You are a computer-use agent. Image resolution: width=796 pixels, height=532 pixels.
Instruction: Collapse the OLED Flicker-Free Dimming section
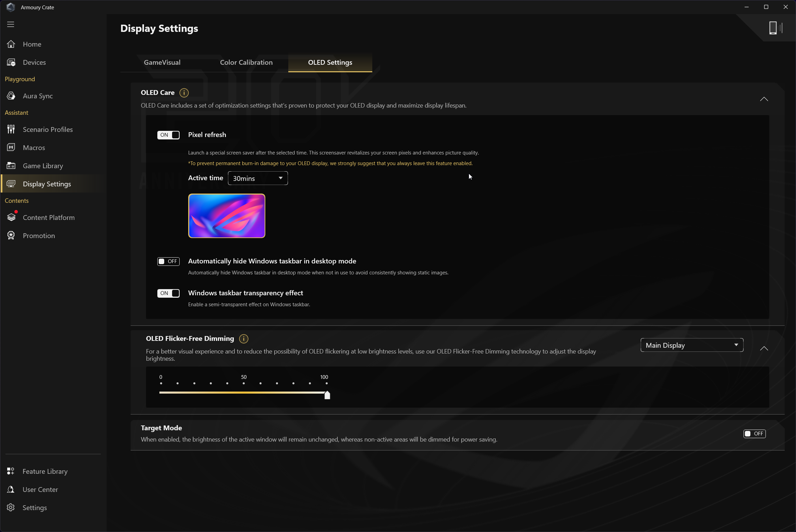764,349
